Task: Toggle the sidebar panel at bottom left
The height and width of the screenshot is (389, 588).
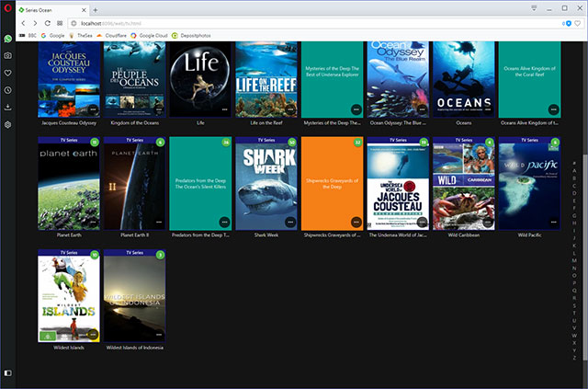Action: [x=7, y=372]
